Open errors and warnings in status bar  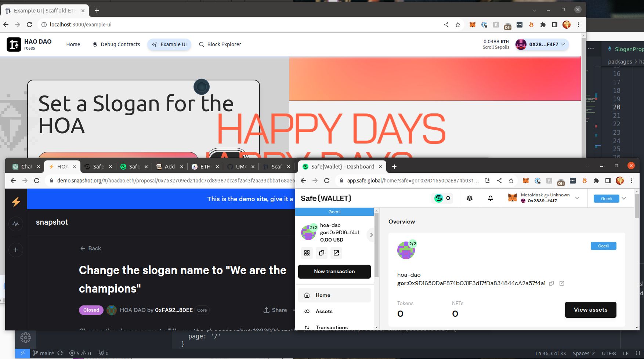[x=80, y=353]
